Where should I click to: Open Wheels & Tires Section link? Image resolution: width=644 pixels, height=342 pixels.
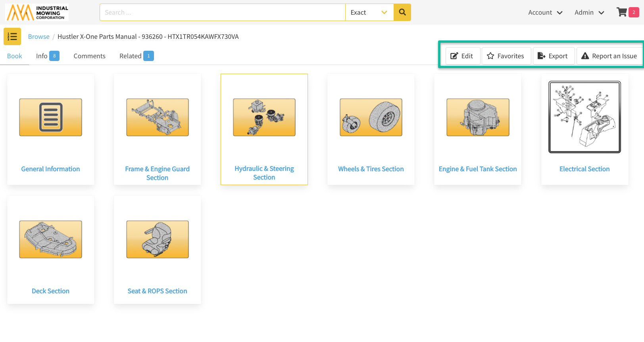tap(371, 169)
